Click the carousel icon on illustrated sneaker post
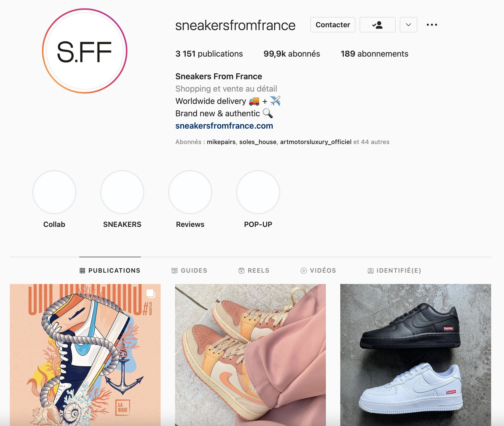The image size is (504, 426). (x=151, y=293)
